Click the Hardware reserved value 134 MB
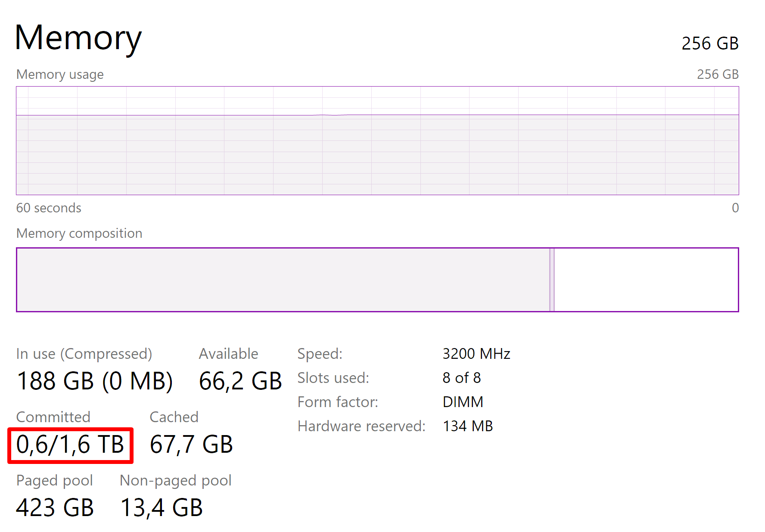The image size is (765, 532). tap(467, 426)
